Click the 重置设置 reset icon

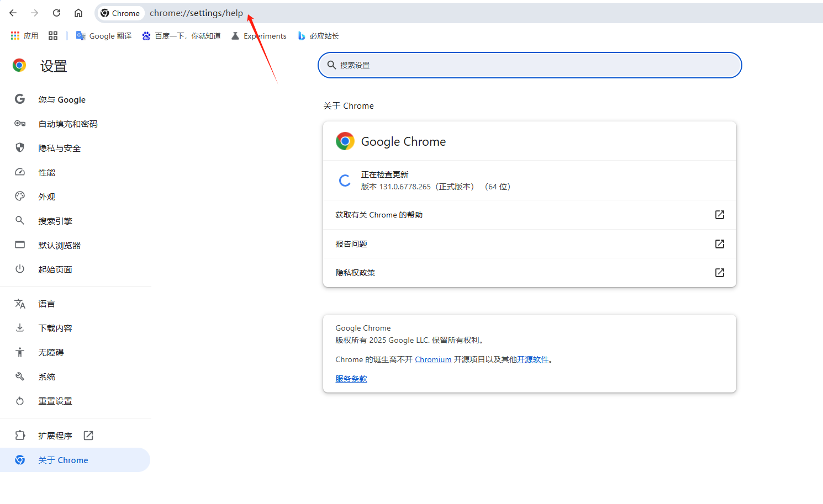coord(20,401)
